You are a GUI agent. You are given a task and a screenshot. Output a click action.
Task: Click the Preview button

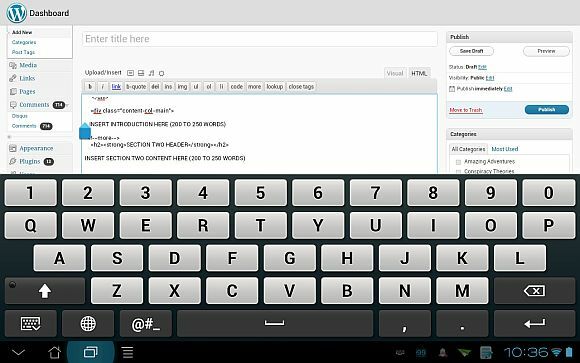(546, 51)
